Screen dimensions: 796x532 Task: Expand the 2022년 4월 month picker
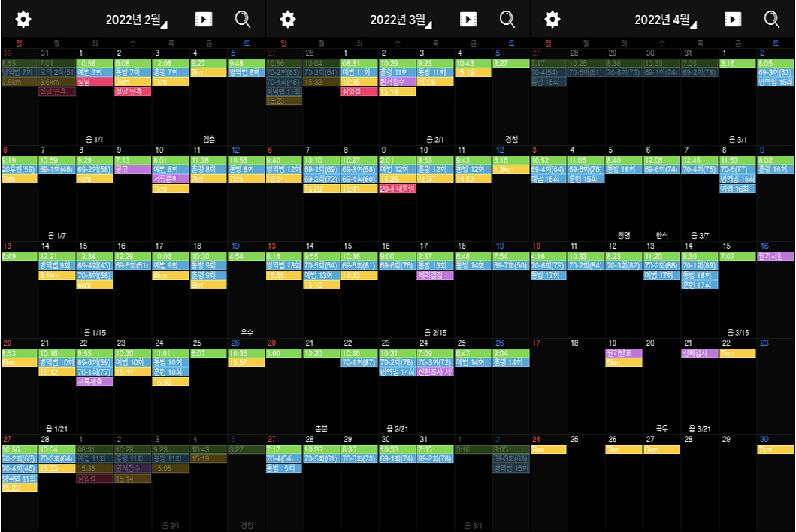click(x=666, y=20)
